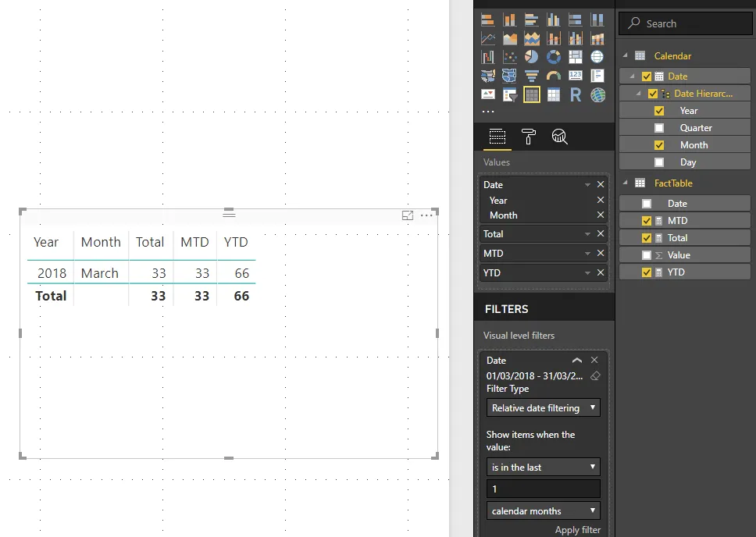Select the pie chart visualization
The width and height of the screenshot is (756, 537).
pyautogui.click(x=531, y=57)
